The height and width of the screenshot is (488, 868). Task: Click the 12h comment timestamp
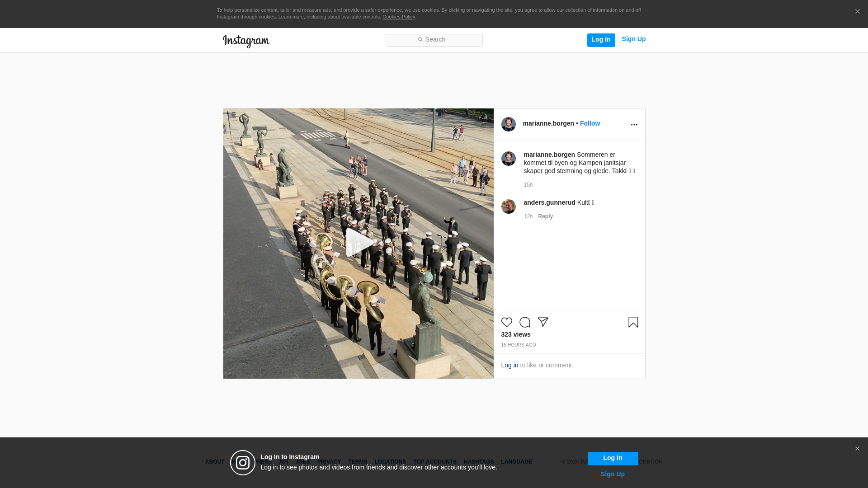pos(528,216)
